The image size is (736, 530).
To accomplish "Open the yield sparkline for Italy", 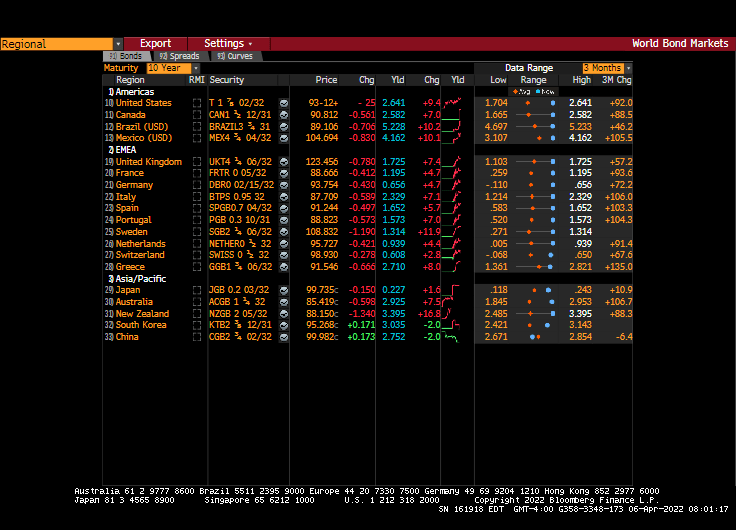I will (x=457, y=197).
